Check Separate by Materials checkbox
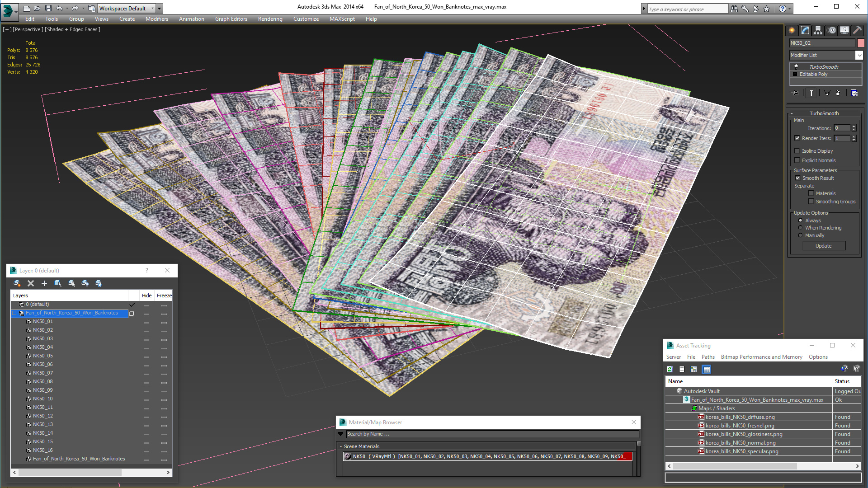 pos(811,193)
